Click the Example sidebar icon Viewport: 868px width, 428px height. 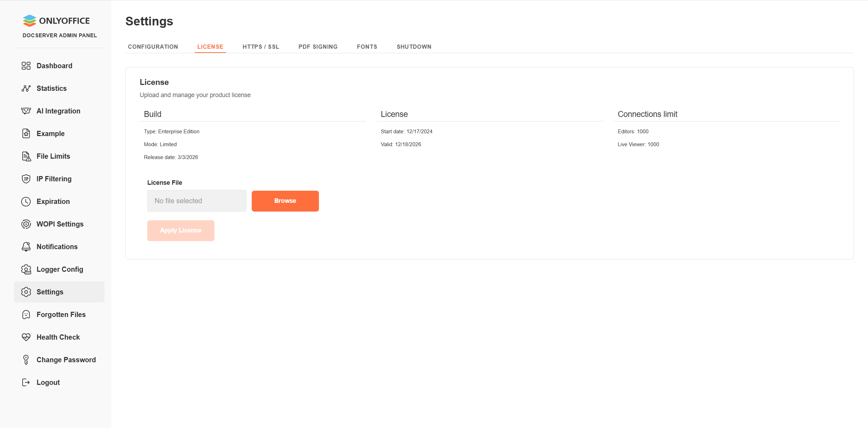[26, 133]
